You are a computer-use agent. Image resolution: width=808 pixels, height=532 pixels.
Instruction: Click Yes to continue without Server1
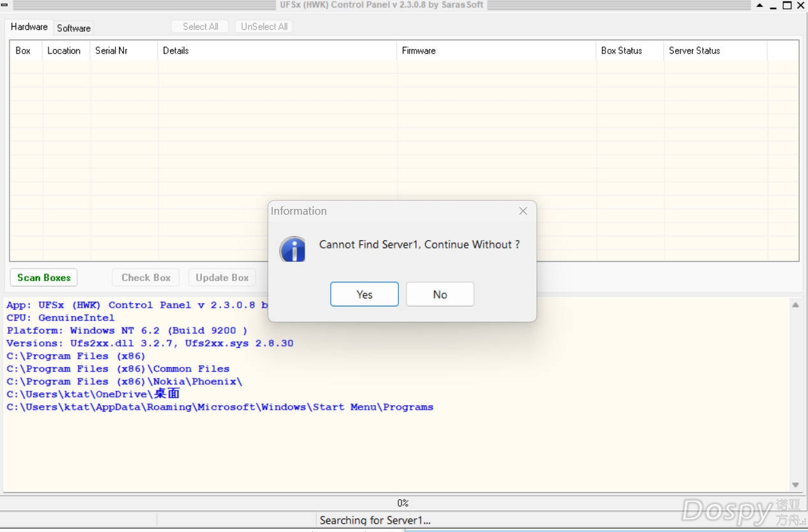[364, 294]
